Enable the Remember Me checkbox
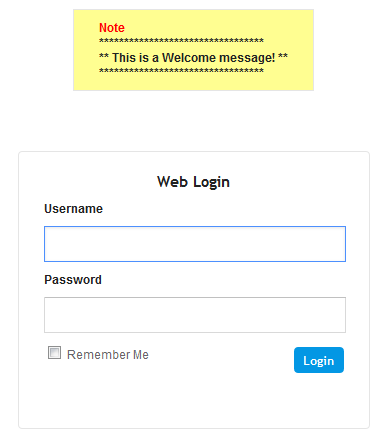Screen dimensions: 388x446 click(x=54, y=353)
